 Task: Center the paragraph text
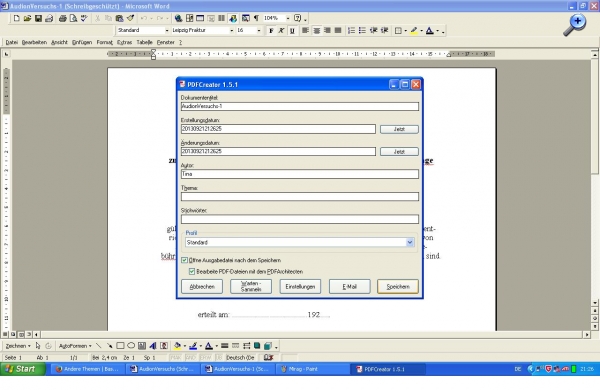coord(316,31)
